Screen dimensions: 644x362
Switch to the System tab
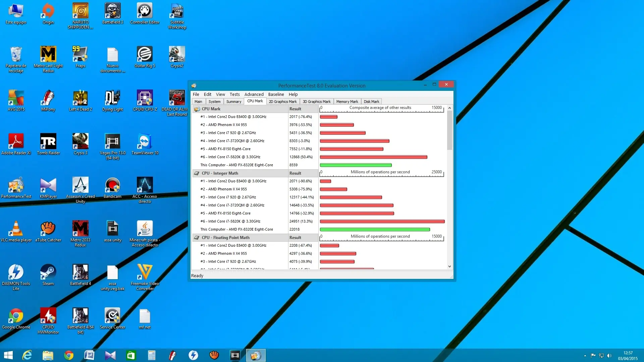[x=214, y=102]
